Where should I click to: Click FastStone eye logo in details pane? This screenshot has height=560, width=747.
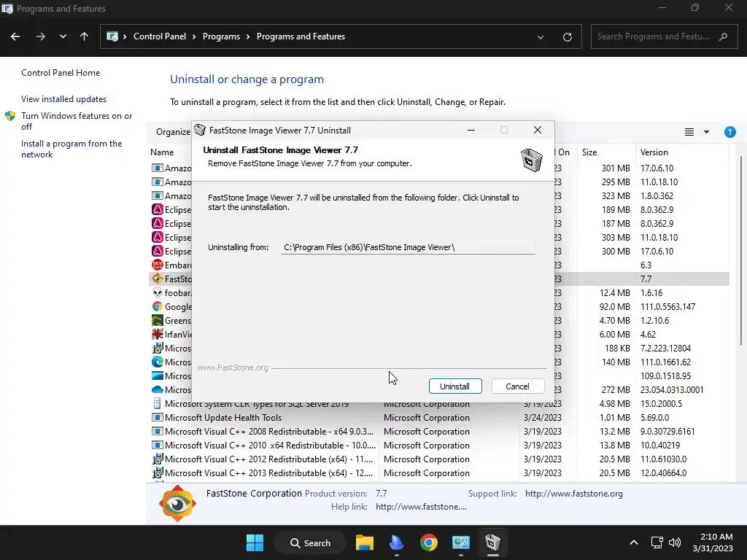pos(177,503)
